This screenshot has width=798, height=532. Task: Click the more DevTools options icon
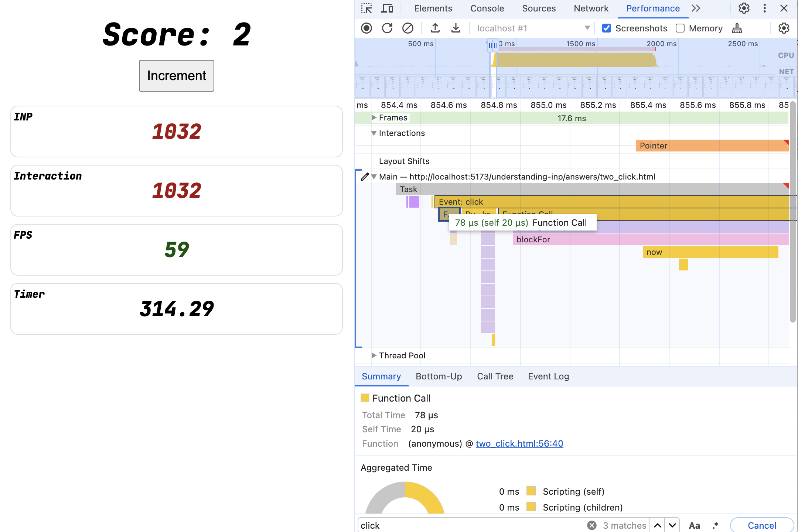point(765,8)
